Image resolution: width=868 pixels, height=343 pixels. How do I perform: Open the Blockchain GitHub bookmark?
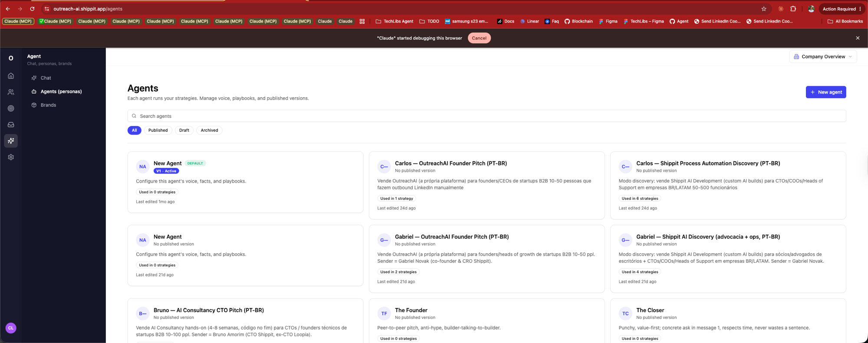[579, 21]
